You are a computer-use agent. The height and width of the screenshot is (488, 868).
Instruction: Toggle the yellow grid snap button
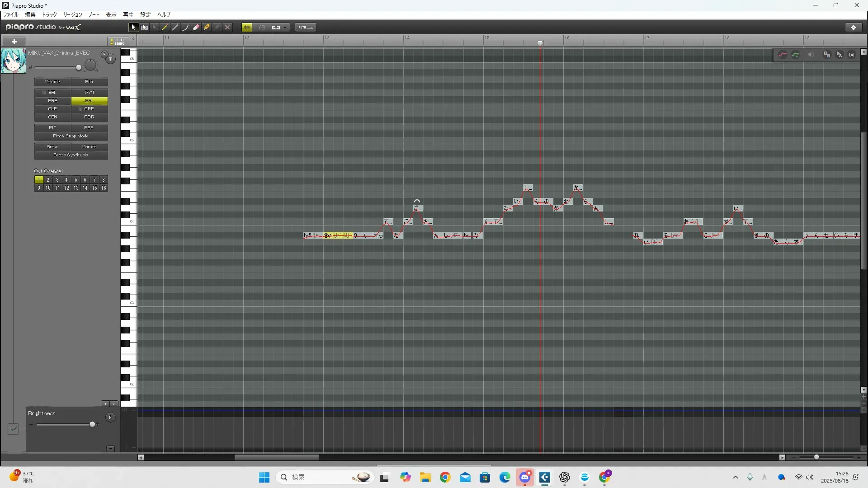pyautogui.click(x=246, y=28)
